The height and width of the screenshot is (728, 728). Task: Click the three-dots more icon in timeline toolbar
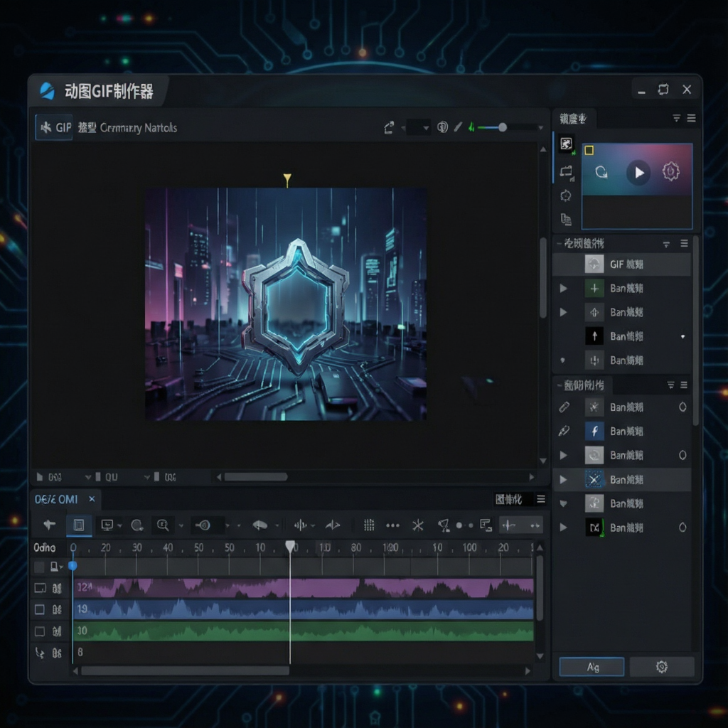coord(392,525)
